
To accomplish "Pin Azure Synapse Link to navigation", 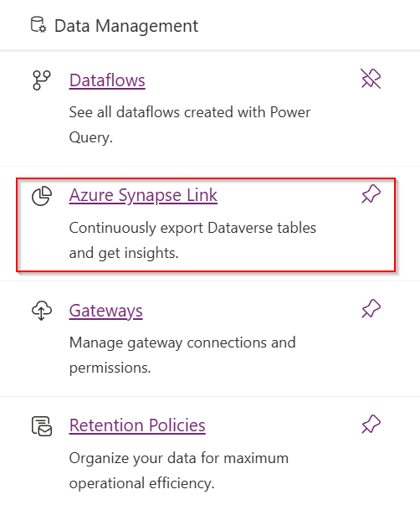I will (371, 193).
